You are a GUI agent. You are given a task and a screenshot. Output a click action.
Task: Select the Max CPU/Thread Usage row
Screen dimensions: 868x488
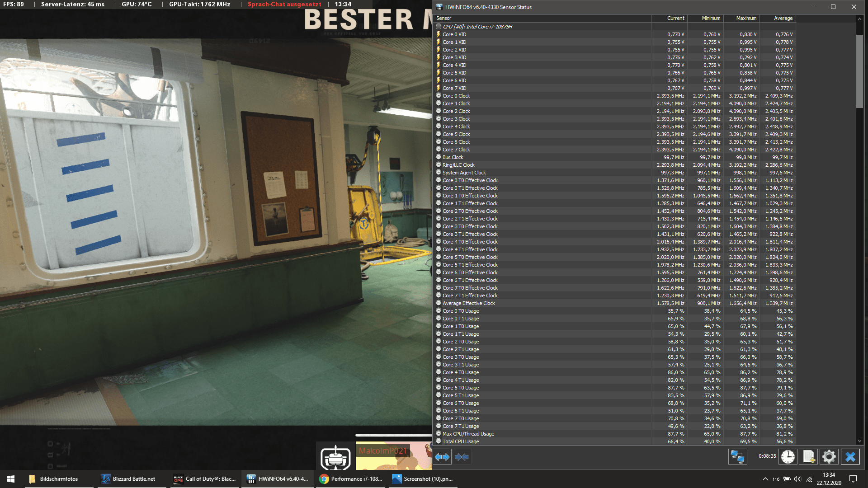coord(614,434)
